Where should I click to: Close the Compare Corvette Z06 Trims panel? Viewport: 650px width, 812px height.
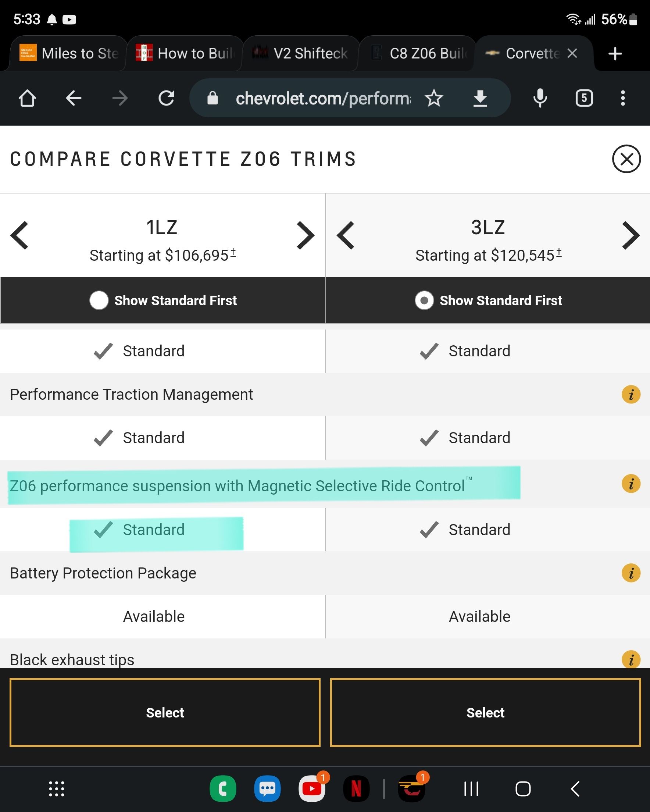(x=626, y=159)
